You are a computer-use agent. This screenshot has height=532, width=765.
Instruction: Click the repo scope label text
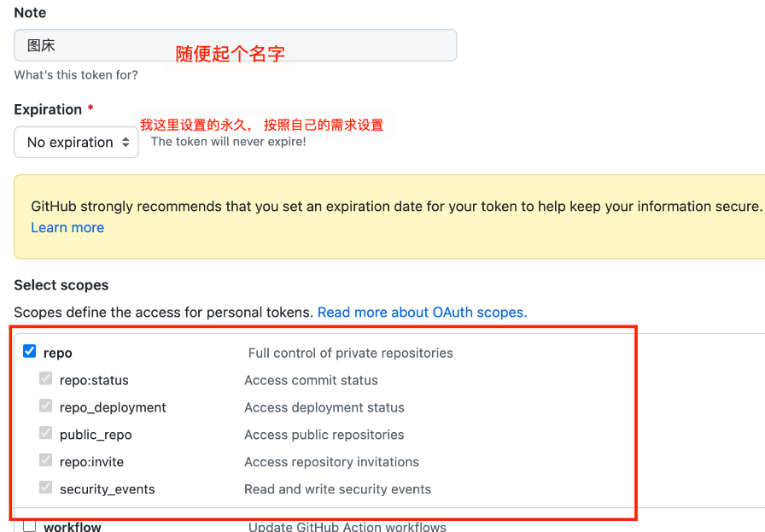tap(60, 352)
